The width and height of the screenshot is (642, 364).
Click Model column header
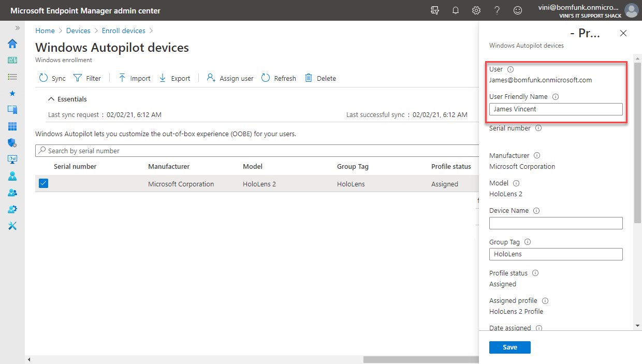(253, 167)
